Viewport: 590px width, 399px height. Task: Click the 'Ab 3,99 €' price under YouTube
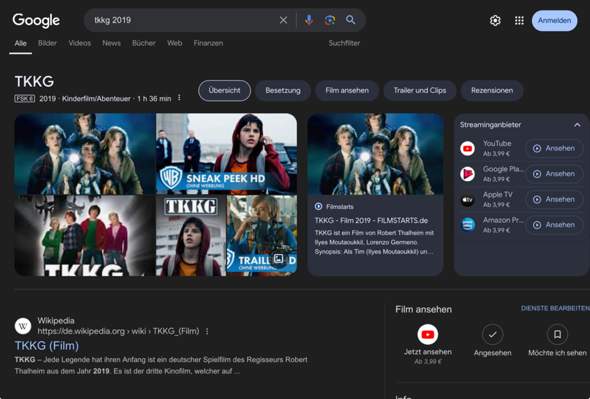pyautogui.click(x=497, y=154)
